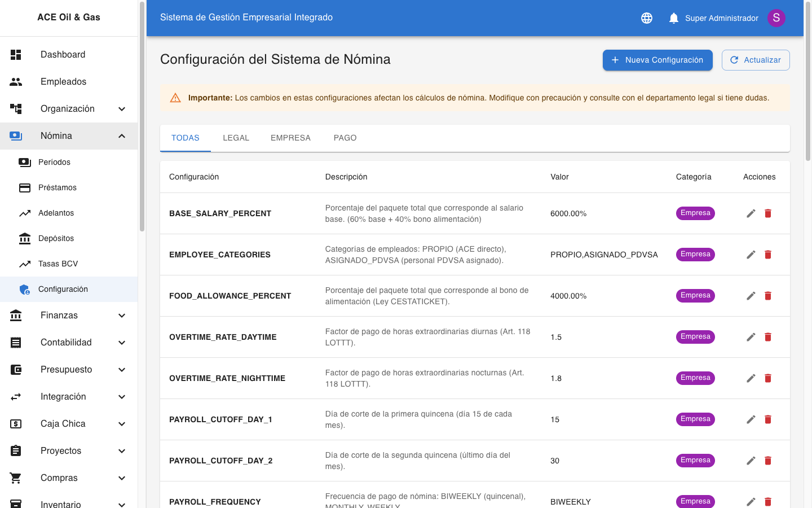Open the notifications bell icon
This screenshot has height=508, width=812.
click(673, 17)
